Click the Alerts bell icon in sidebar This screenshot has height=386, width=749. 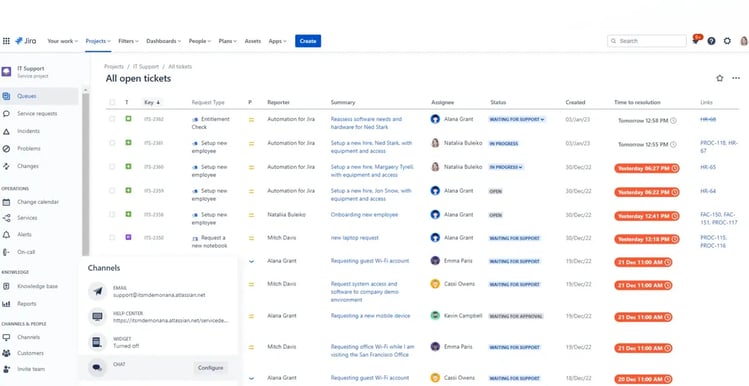(6, 235)
